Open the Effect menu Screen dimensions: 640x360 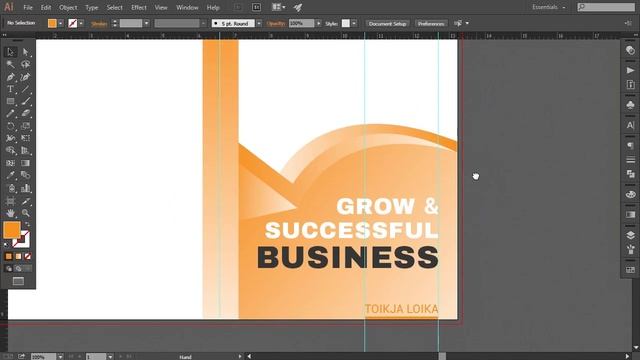coord(139,7)
